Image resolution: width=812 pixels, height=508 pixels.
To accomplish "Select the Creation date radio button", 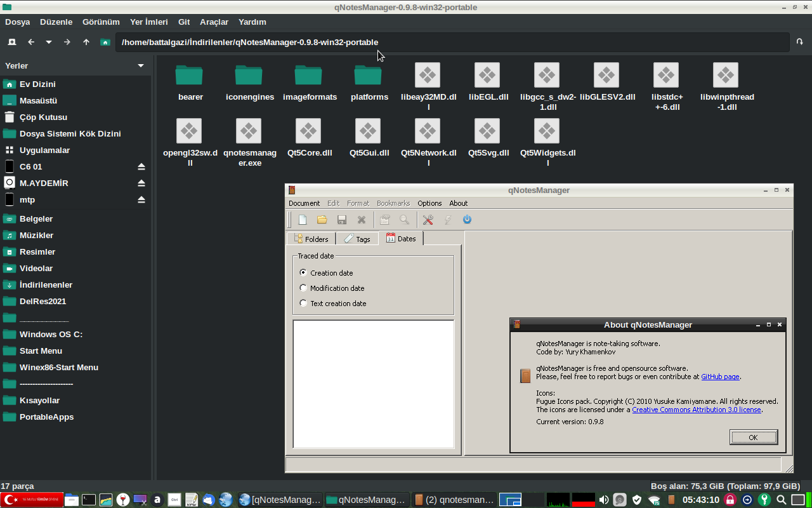I will (303, 272).
